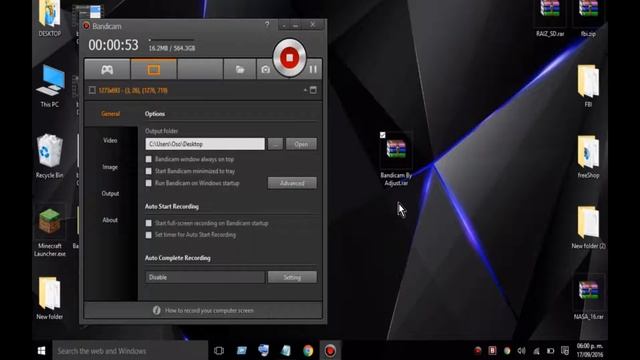The width and height of the screenshot is (640, 360).
Task: Browse for output folder with ... button
Action: tap(275, 144)
